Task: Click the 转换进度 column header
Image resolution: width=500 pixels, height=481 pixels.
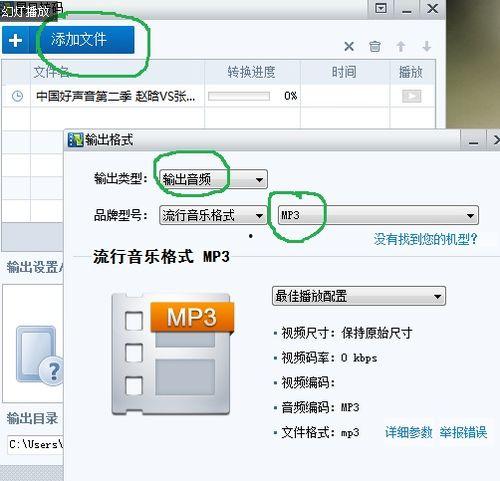Action: point(251,72)
